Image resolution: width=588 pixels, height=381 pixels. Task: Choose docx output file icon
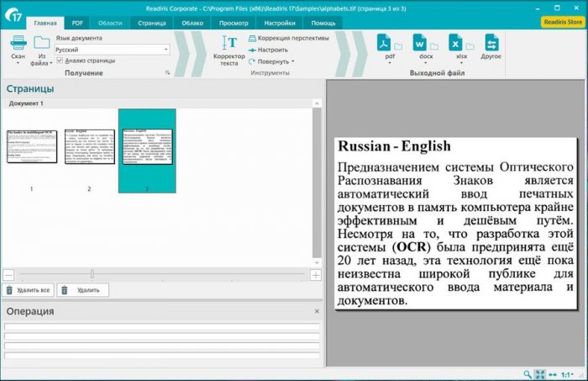(419, 42)
